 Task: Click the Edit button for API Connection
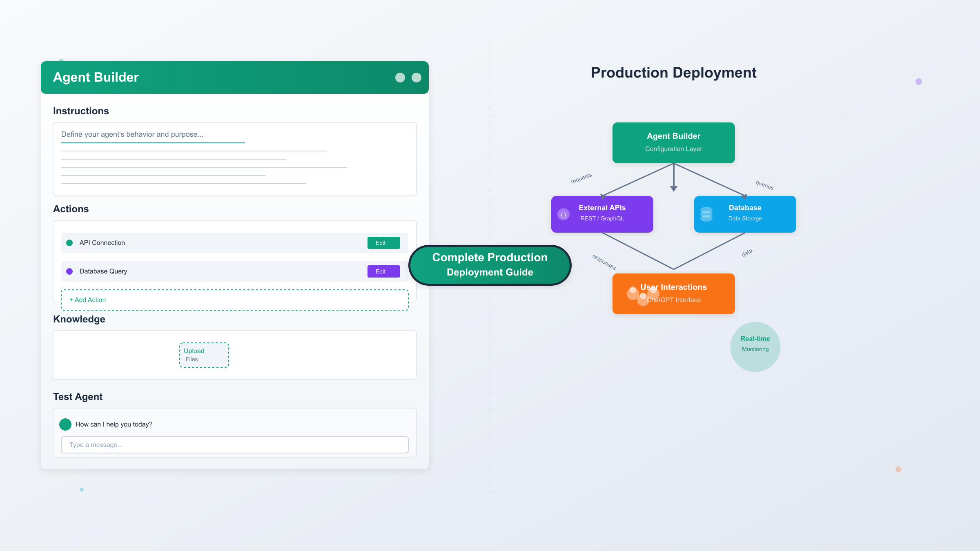[383, 242]
